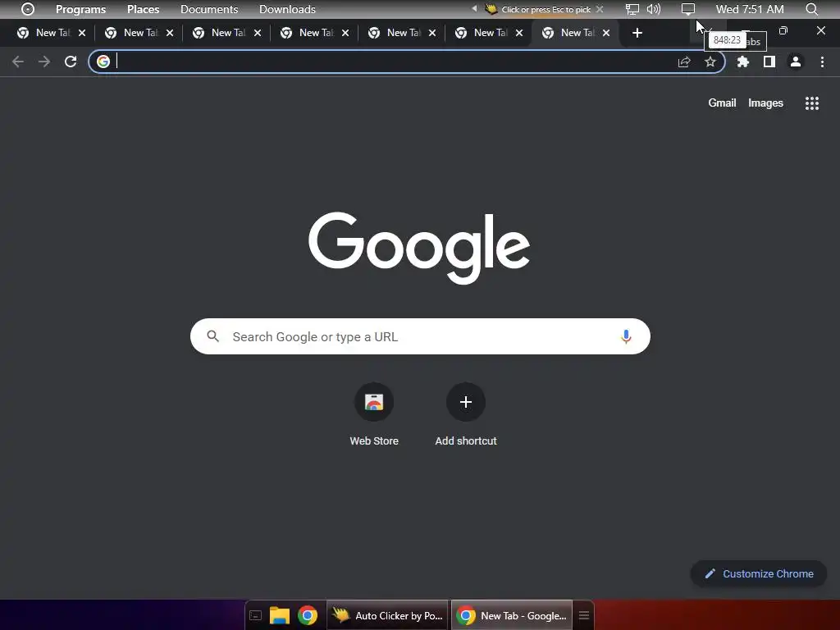The height and width of the screenshot is (630, 840).
Task: Click the Auto Clicker tray icon in the top panel
Action: (x=491, y=8)
